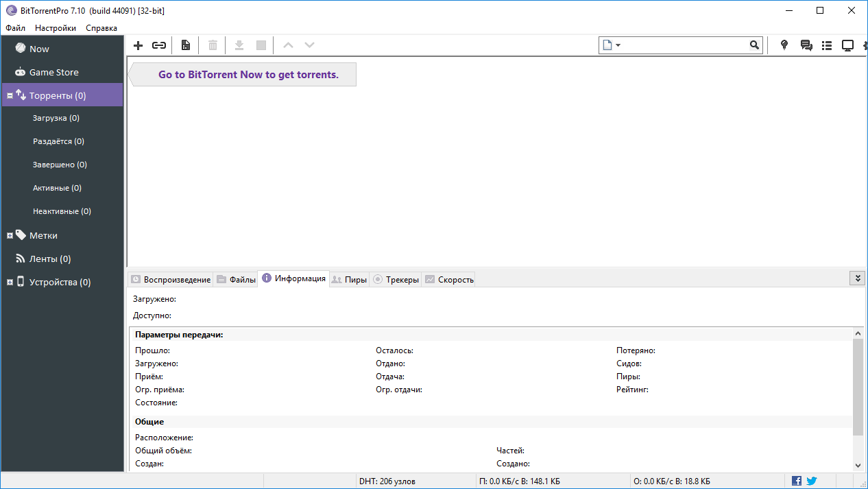
Task: Click inside the search input field
Action: tap(682, 45)
